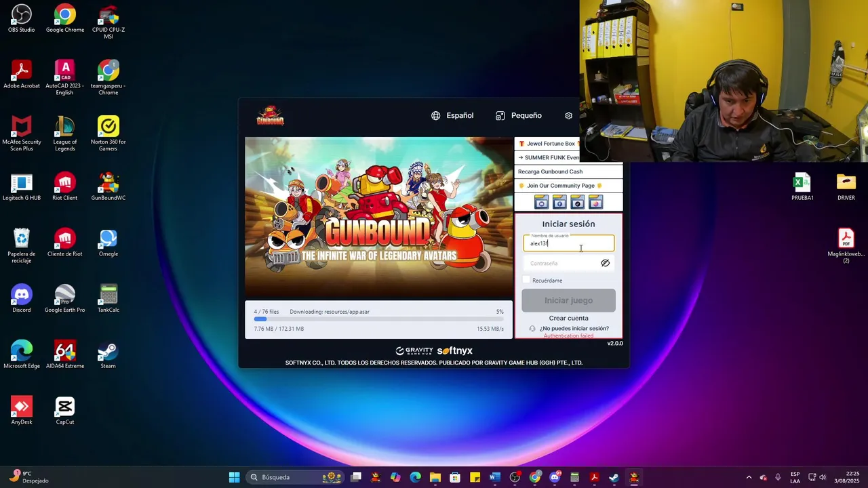Click the GunBound logo in launcher header
Image resolution: width=868 pixels, height=488 pixels.
pos(270,116)
